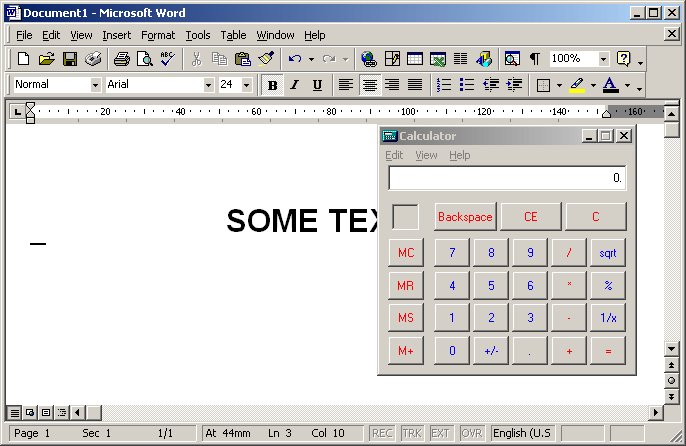
Task: Align text left
Action: tap(346, 85)
